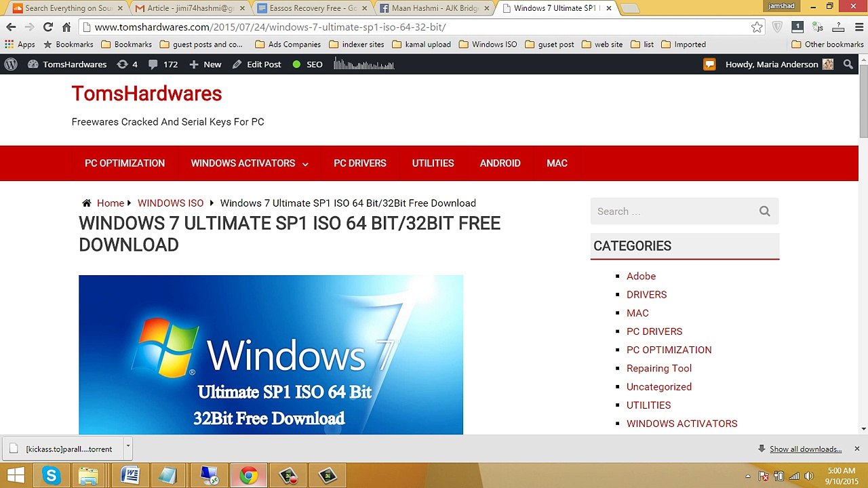Click the Windows 7 Ultimate featured image
Viewport: 868px width, 488px height.
(x=271, y=354)
